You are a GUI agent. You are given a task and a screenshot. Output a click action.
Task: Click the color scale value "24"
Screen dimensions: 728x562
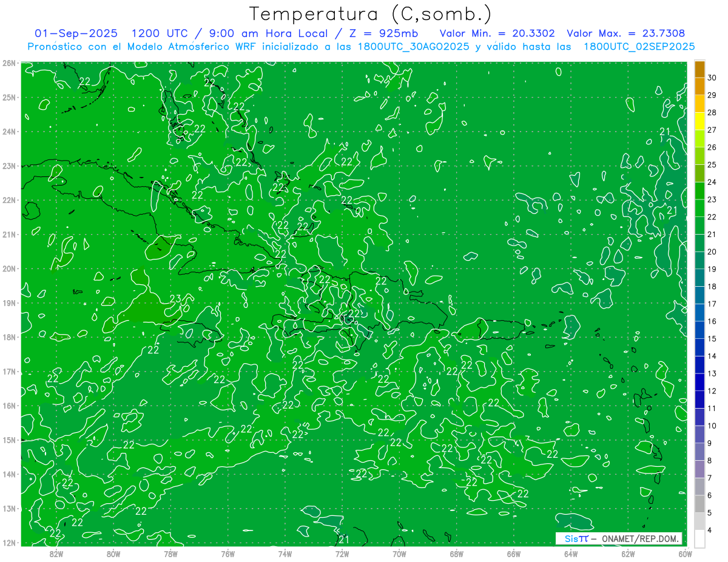click(712, 182)
